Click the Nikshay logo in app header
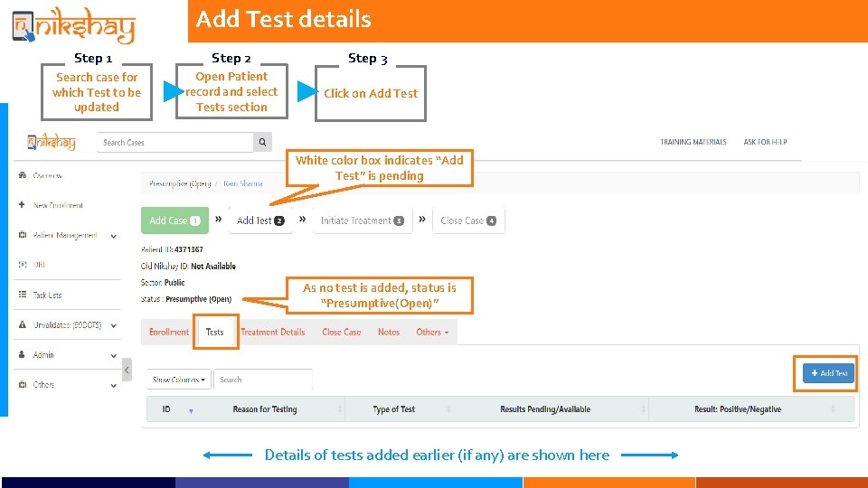Viewport: 868px width, 488px height. pyautogui.click(x=52, y=142)
